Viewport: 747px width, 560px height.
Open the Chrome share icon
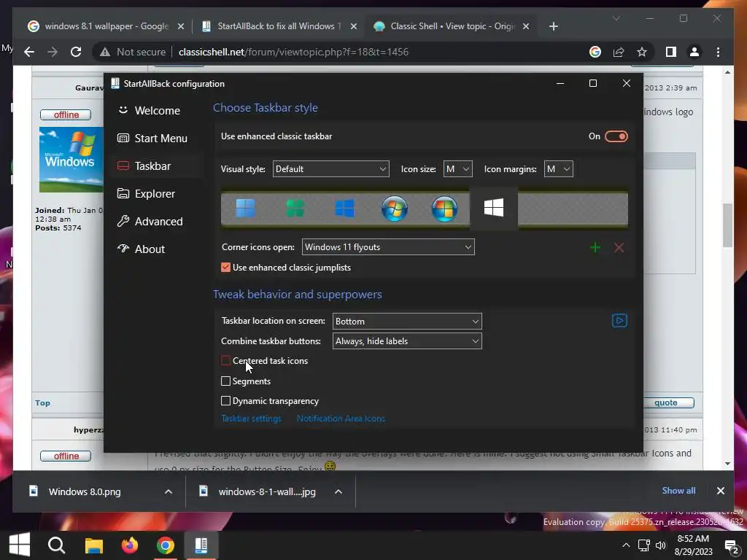(619, 52)
